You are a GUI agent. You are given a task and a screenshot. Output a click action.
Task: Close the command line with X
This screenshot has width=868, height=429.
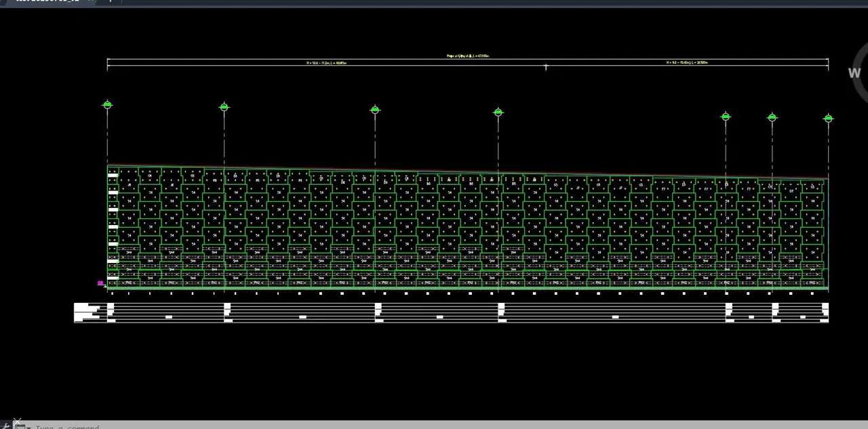point(18,422)
